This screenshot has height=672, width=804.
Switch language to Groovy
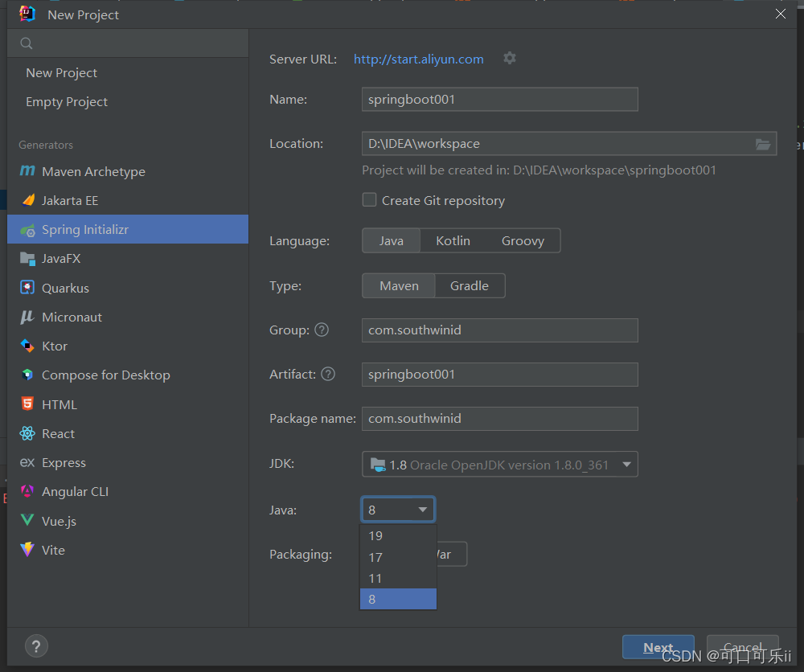coord(523,240)
